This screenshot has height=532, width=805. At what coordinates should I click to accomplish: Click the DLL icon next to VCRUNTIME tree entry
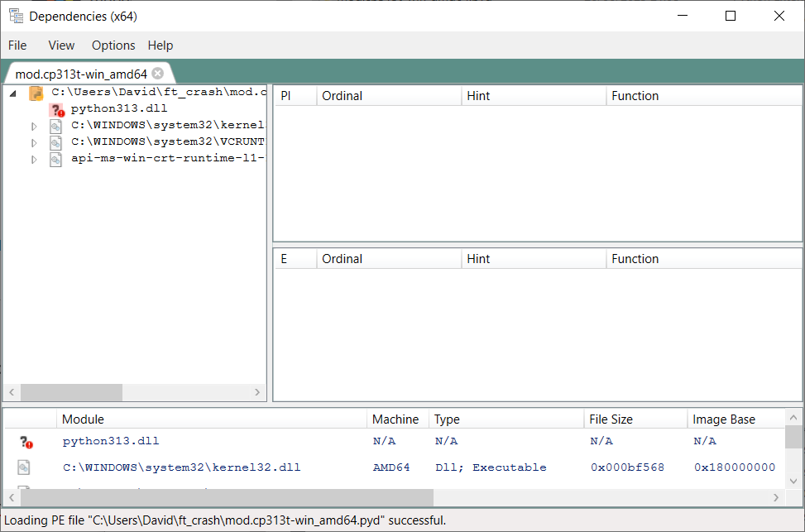tap(55, 143)
